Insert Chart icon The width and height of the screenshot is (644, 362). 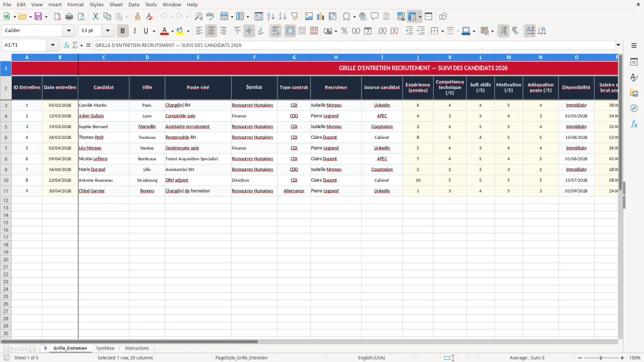pos(321,17)
